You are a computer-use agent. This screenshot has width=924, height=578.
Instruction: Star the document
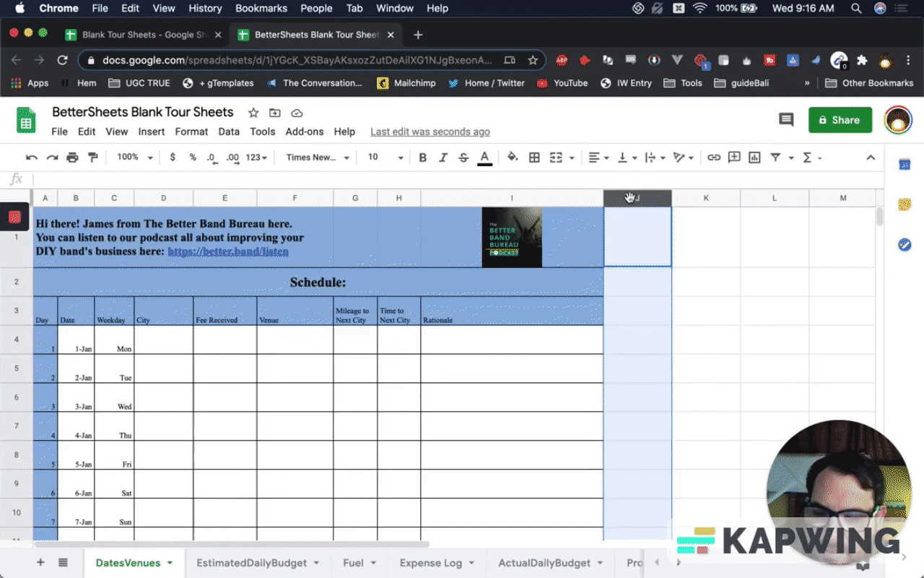click(x=253, y=113)
